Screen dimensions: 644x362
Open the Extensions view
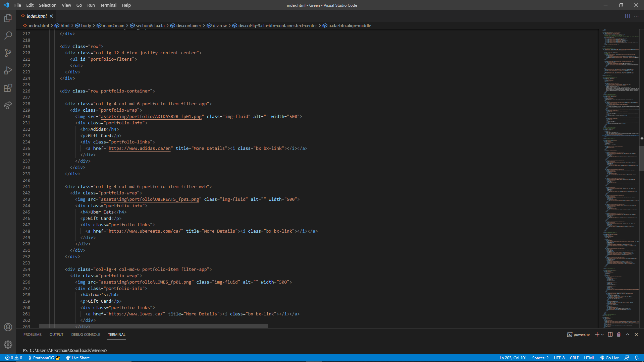pos(8,88)
